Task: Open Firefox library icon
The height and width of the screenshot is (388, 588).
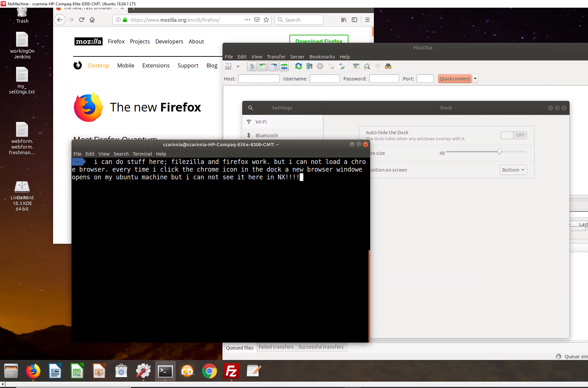Action: coord(344,20)
